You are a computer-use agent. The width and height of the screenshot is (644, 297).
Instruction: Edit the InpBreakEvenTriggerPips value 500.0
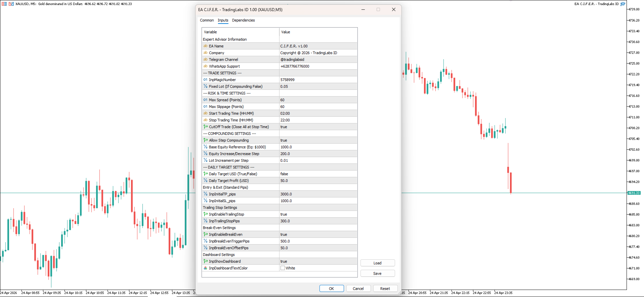(318, 241)
